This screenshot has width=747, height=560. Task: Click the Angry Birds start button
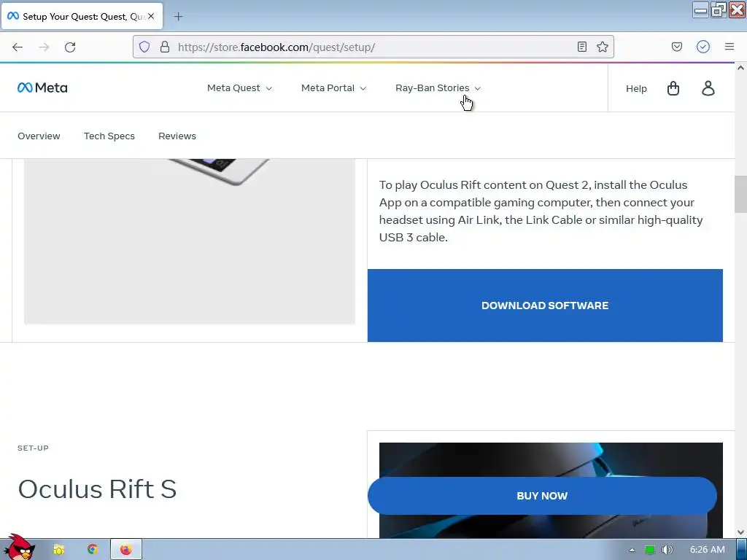(19, 547)
